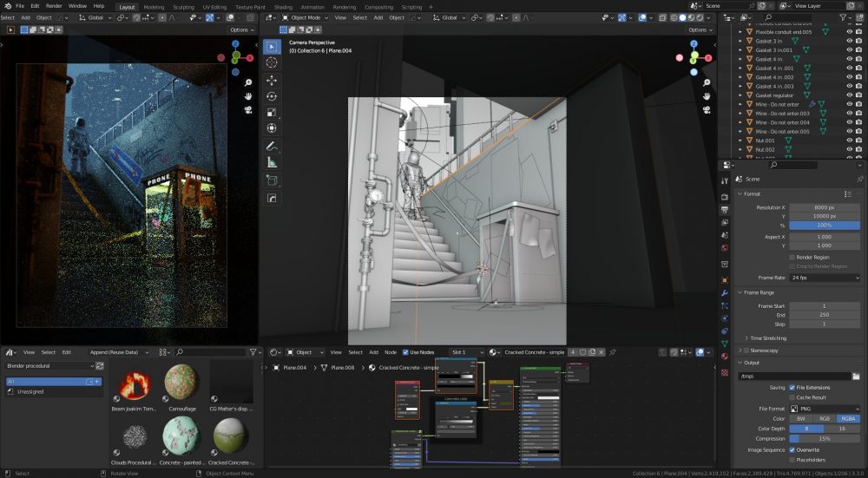This screenshot has width=868, height=478.
Task: Choose the Measure tool
Action: tap(272, 162)
